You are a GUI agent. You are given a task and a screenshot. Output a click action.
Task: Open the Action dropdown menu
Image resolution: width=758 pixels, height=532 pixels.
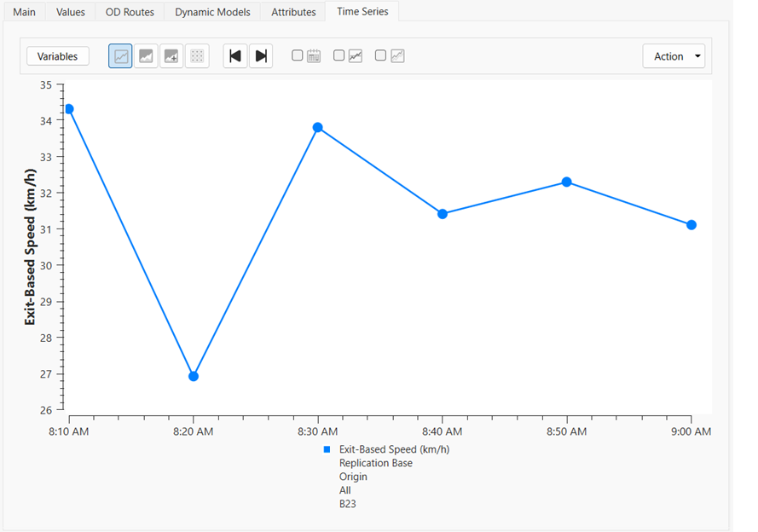tap(674, 56)
